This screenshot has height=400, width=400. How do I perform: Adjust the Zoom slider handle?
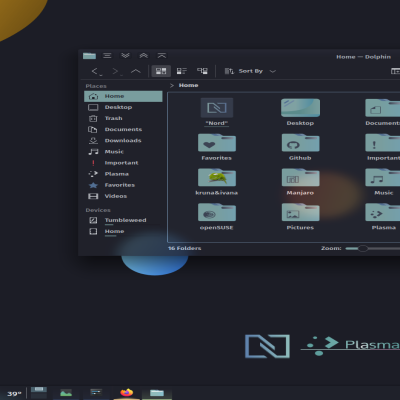363,248
